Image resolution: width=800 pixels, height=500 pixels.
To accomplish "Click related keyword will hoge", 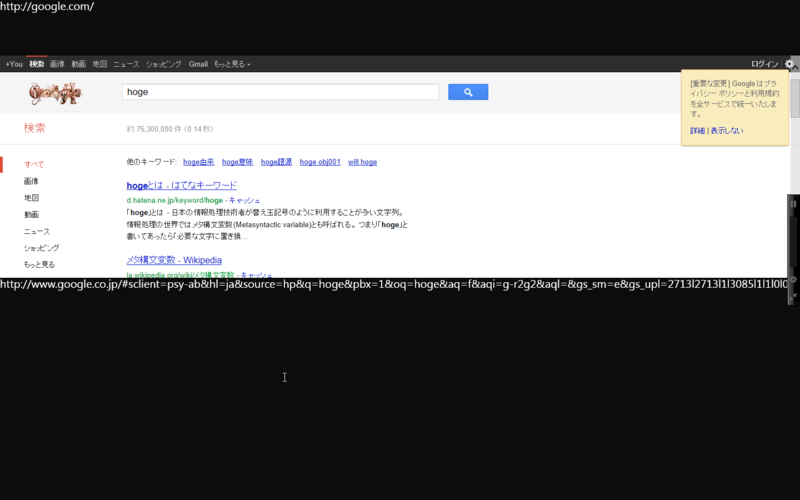I will click(362, 162).
